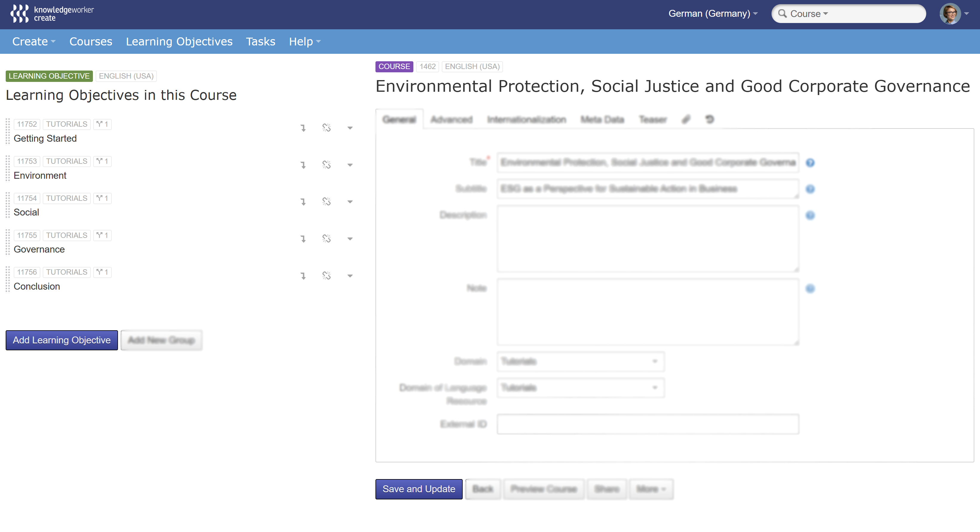Open German (Germany) language dropdown
This screenshot has height=532, width=980.
click(713, 14)
